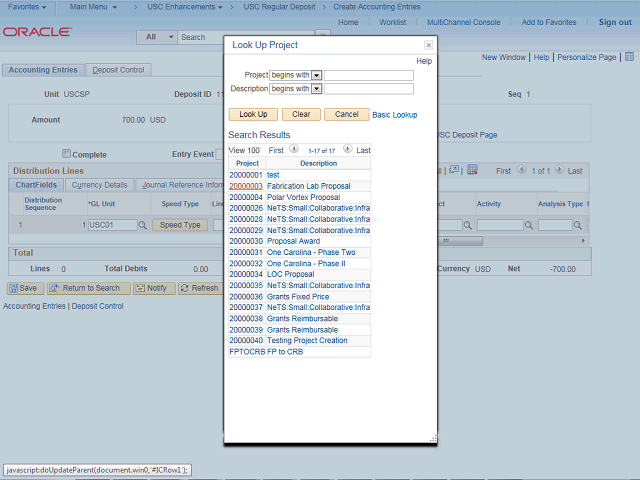Select project 20000001 test
Image resolution: width=640 pixels, height=480 pixels.
[246, 175]
